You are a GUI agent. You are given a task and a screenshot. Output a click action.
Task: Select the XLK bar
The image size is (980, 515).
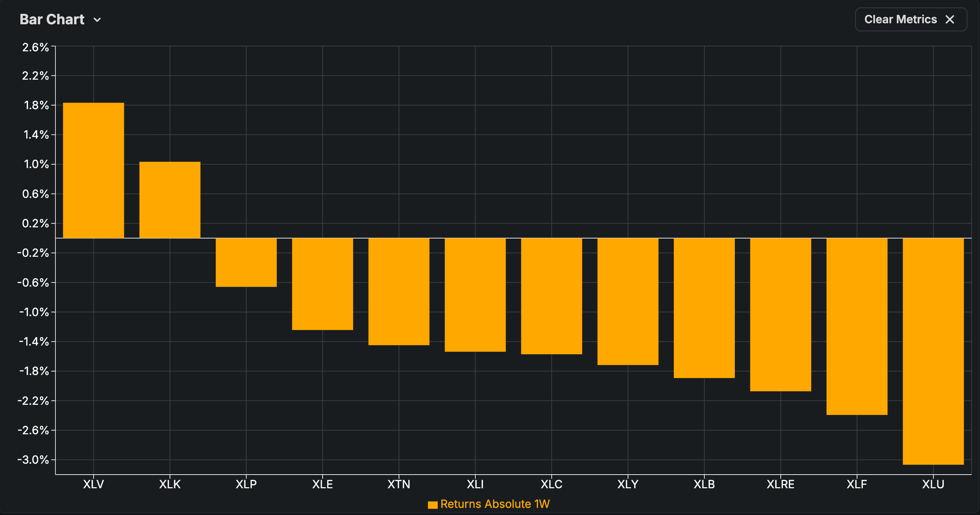coord(170,200)
